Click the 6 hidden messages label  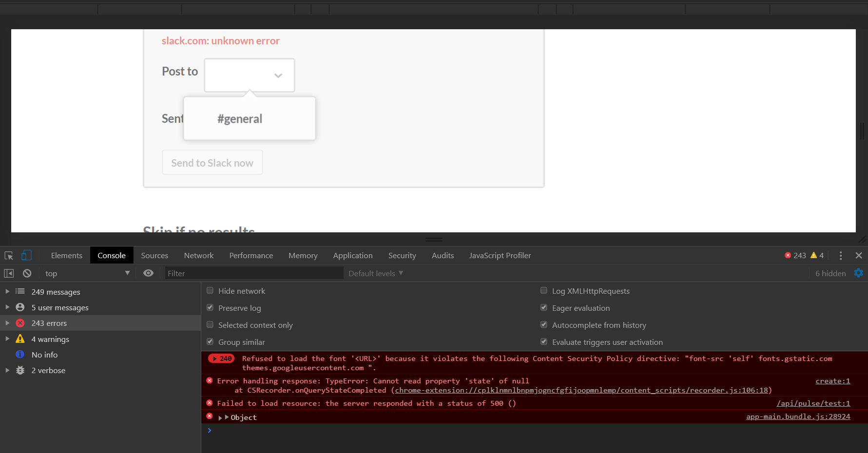(x=830, y=273)
